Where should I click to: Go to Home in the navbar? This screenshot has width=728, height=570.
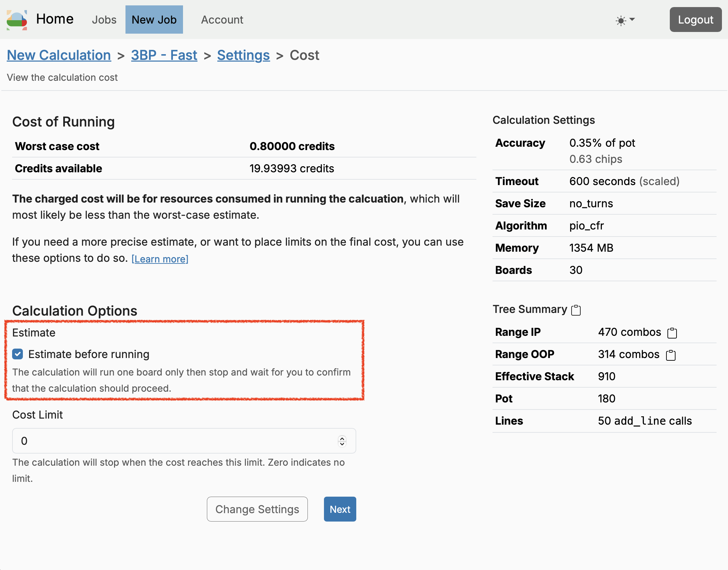[x=55, y=19]
